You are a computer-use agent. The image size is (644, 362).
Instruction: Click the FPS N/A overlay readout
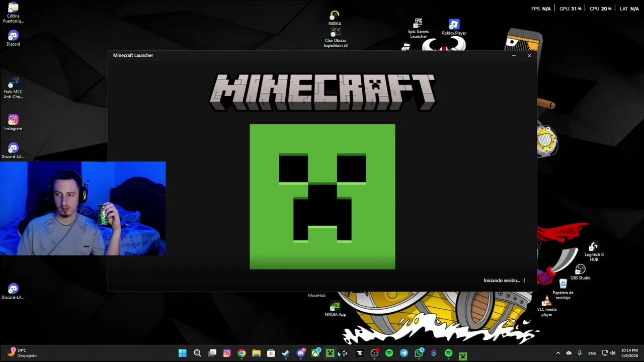[x=541, y=9]
